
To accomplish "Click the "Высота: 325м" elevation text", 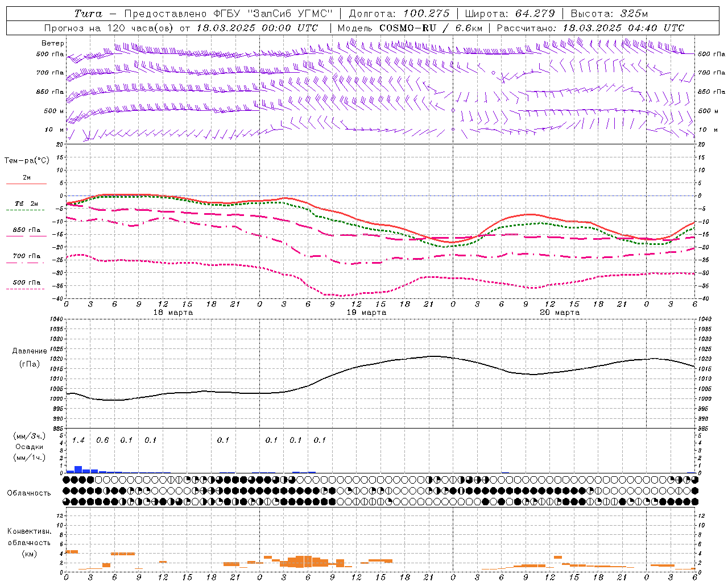I will coord(609,14).
